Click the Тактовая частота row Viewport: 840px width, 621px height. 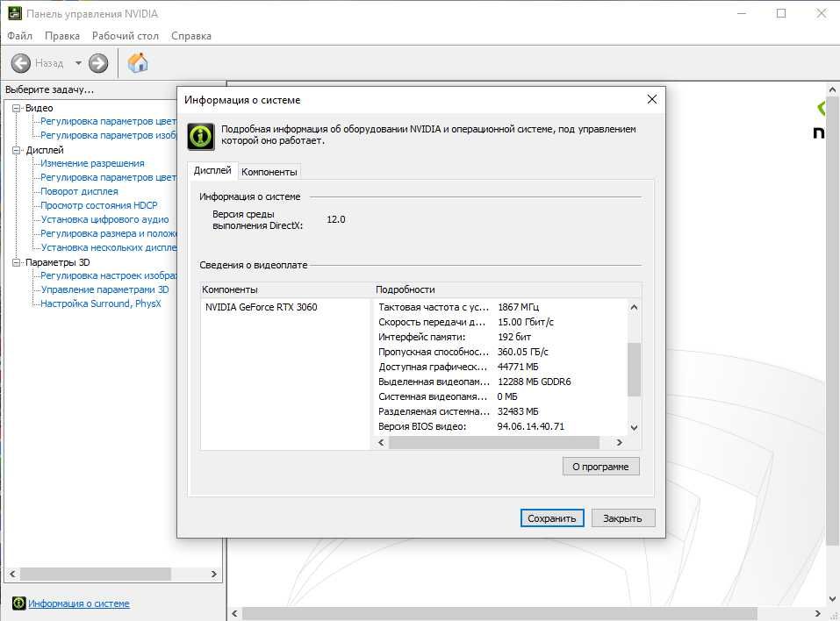[x=501, y=307]
